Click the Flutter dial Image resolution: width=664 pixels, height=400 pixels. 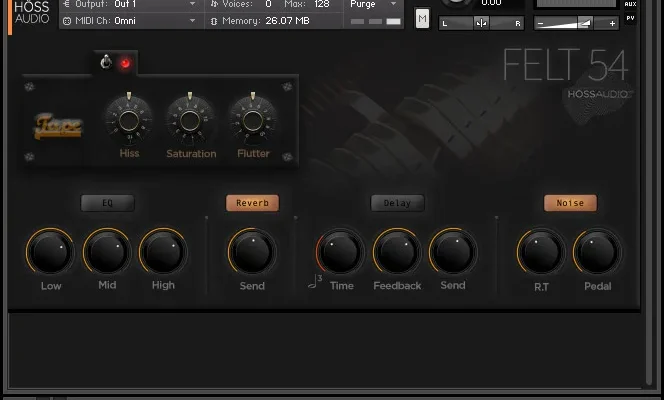coord(253,122)
